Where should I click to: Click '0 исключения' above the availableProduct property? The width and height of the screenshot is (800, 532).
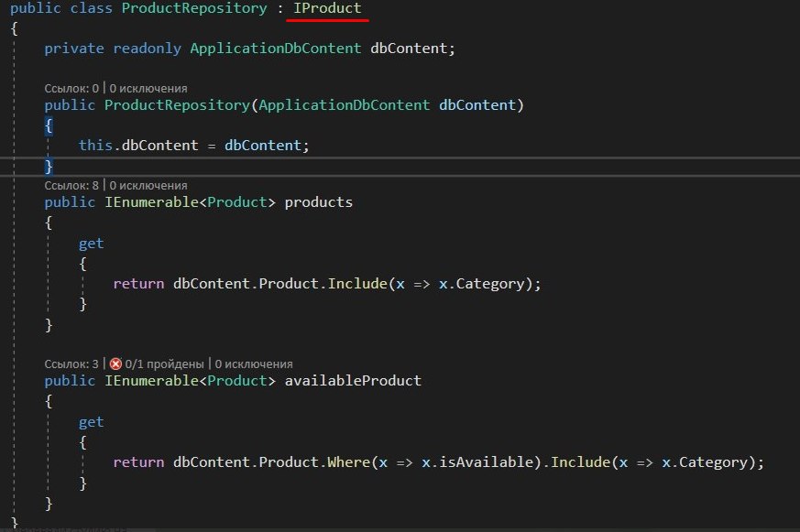tap(254, 364)
